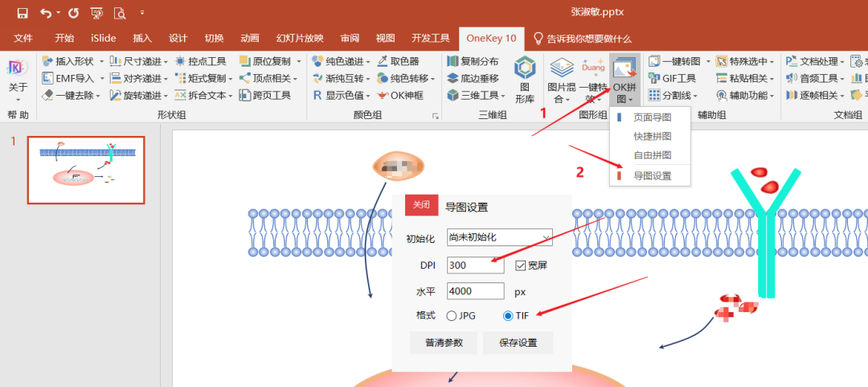Viewport: 868px width, 387px height.
Task: Click 控点工具 tool
Action: [200, 61]
